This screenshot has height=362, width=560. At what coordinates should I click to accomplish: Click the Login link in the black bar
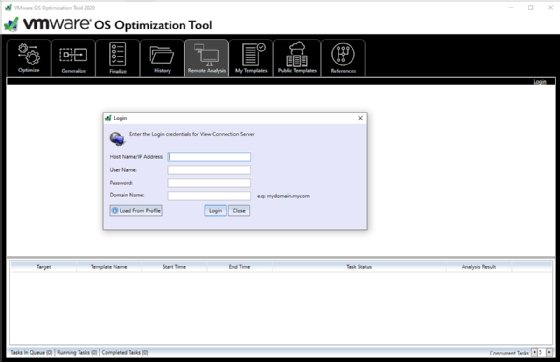click(540, 82)
